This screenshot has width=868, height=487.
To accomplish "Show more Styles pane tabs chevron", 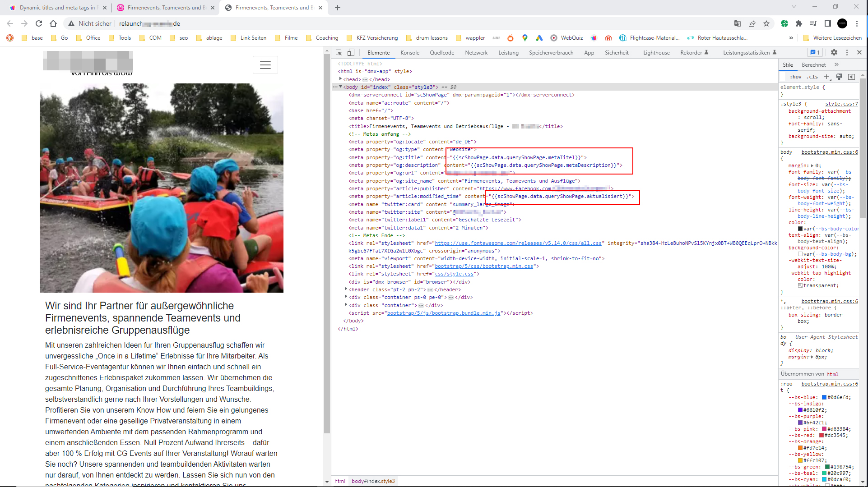I will click(x=836, y=65).
